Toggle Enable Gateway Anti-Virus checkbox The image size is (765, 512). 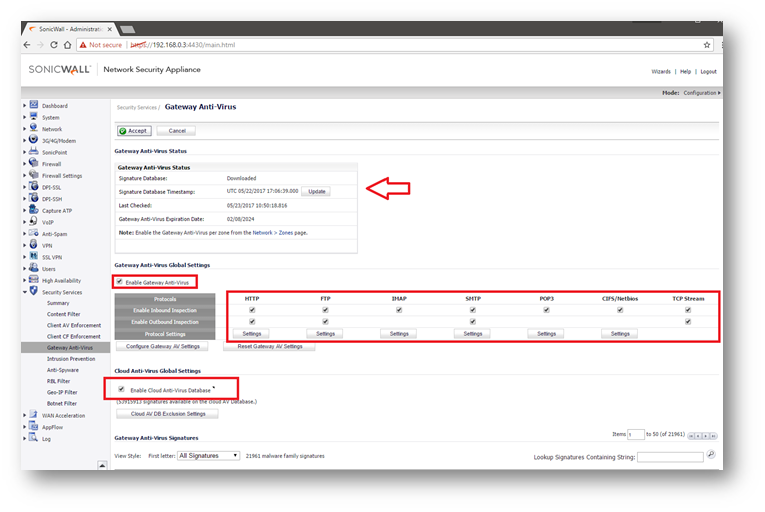point(120,282)
